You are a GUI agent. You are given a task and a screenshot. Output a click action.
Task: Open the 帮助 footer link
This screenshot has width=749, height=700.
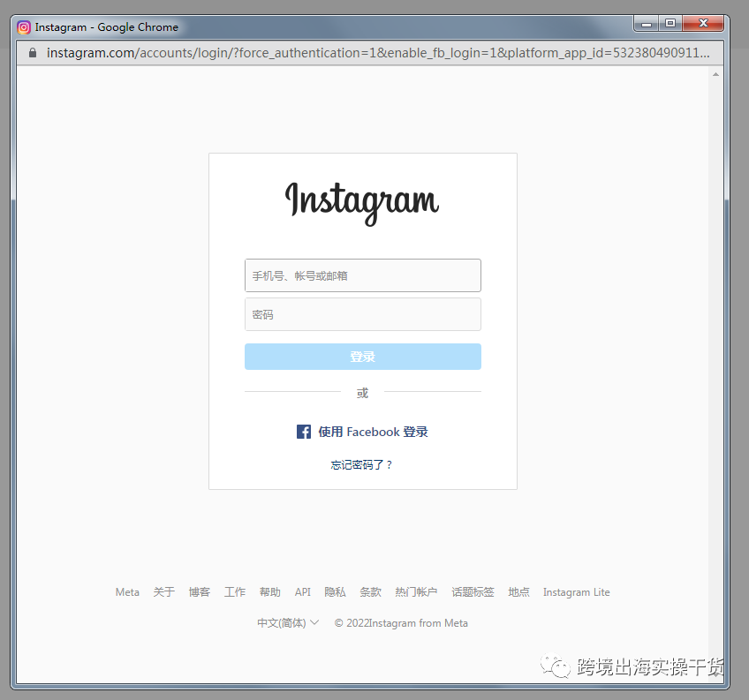(270, 592)
